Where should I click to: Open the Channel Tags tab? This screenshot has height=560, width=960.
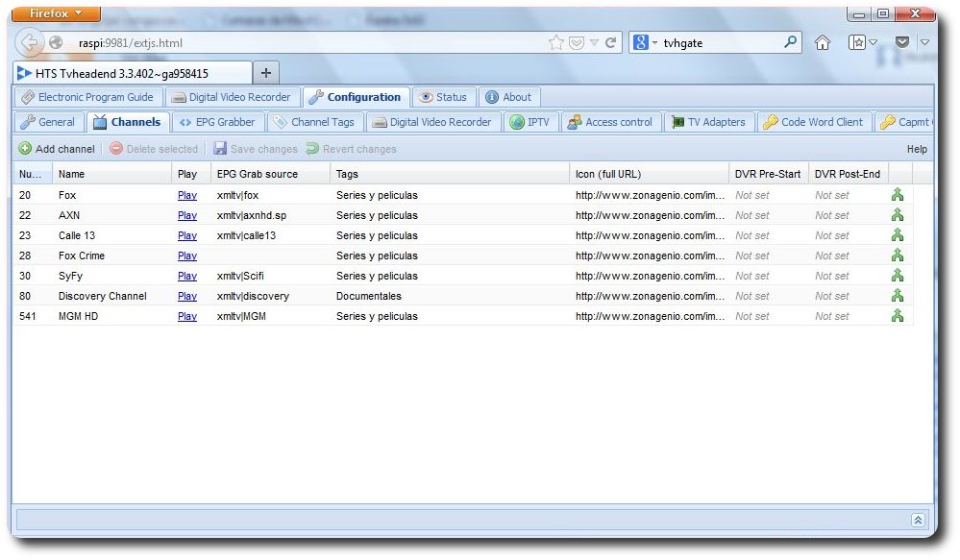[x=315, y=122]
